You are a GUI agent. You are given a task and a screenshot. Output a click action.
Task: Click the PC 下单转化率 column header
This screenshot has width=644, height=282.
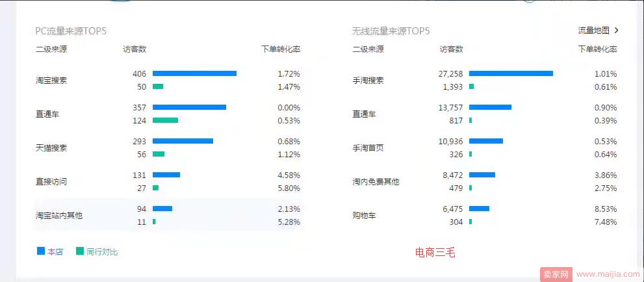point(281,49)
